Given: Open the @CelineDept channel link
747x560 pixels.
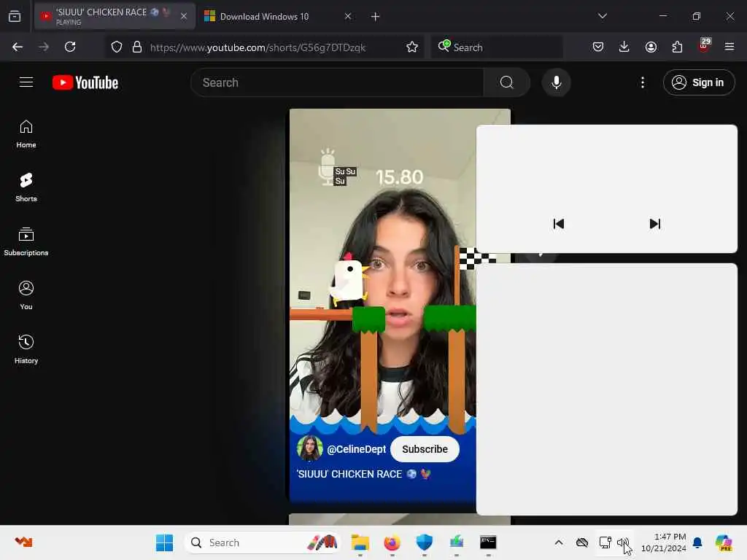Looking at the screenshot, I should [356, 449].
